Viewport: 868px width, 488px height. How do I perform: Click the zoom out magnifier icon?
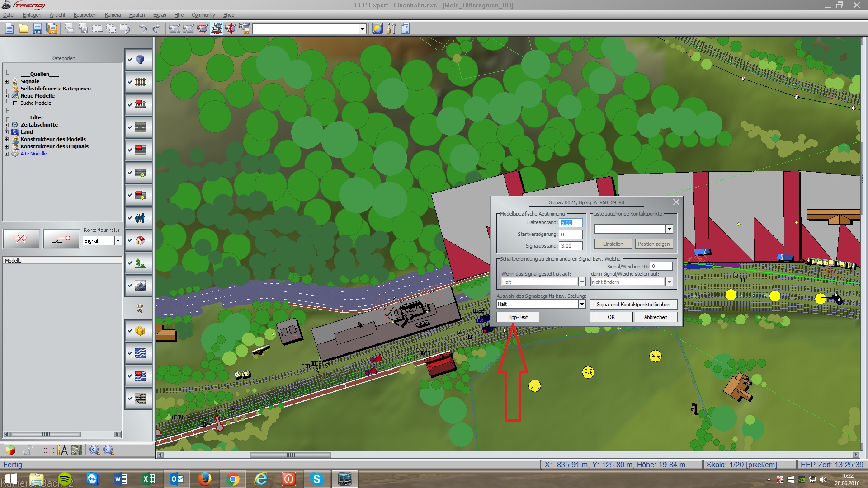[x=108, y=450]
